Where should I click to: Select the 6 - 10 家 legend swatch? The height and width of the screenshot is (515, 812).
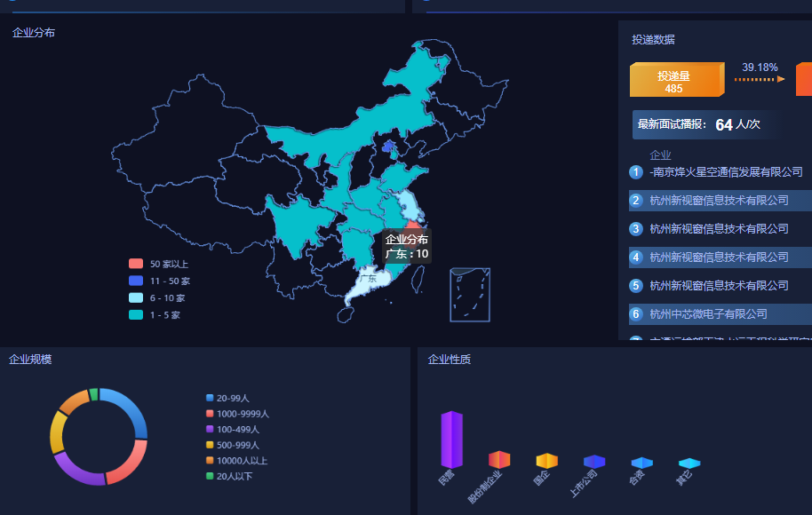coord(136,298)
